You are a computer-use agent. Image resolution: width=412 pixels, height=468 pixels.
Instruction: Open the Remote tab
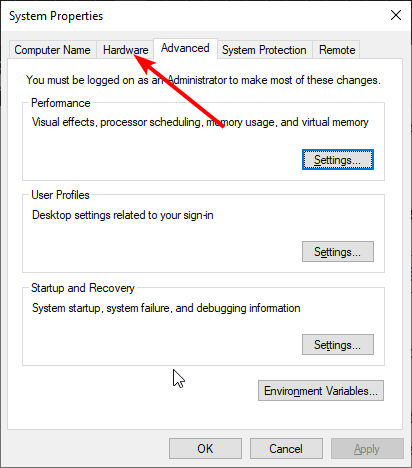(337, 50)
